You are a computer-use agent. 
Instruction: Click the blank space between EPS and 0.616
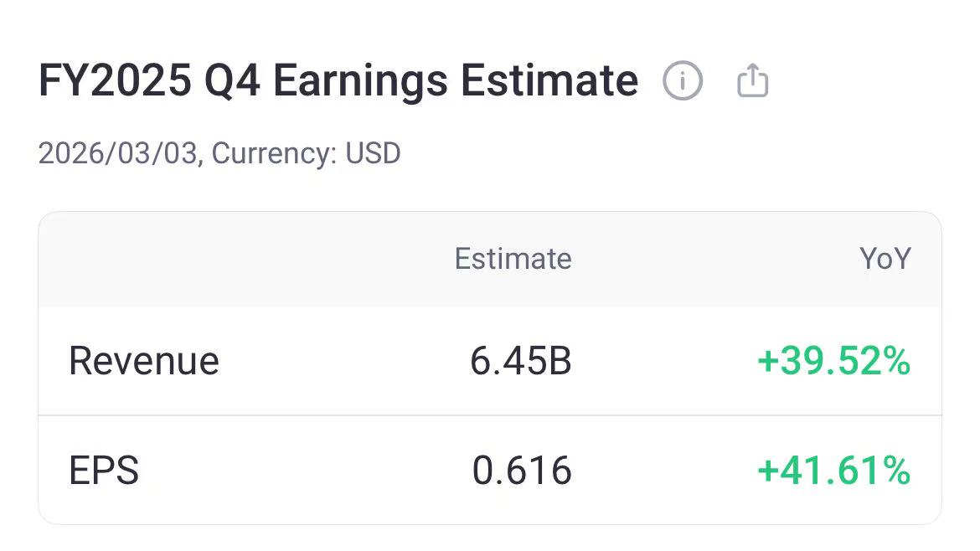[302, 471]
